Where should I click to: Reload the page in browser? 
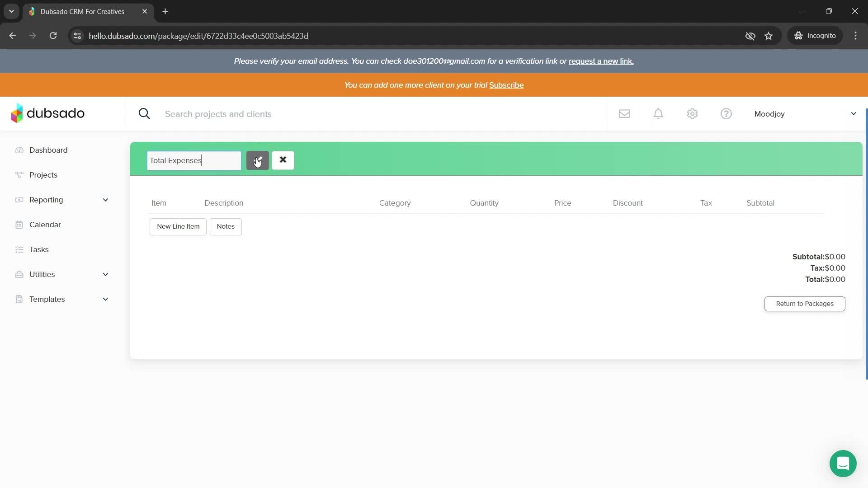click(x=53, y=36)
